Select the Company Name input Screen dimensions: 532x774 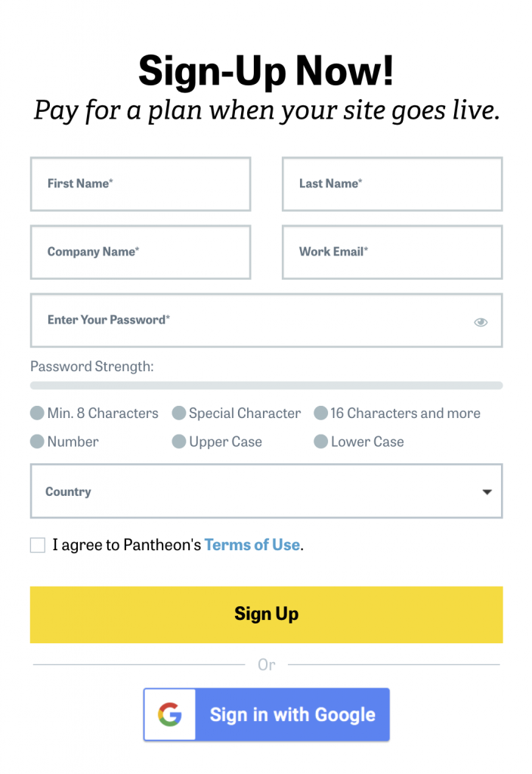coord(141,252)
